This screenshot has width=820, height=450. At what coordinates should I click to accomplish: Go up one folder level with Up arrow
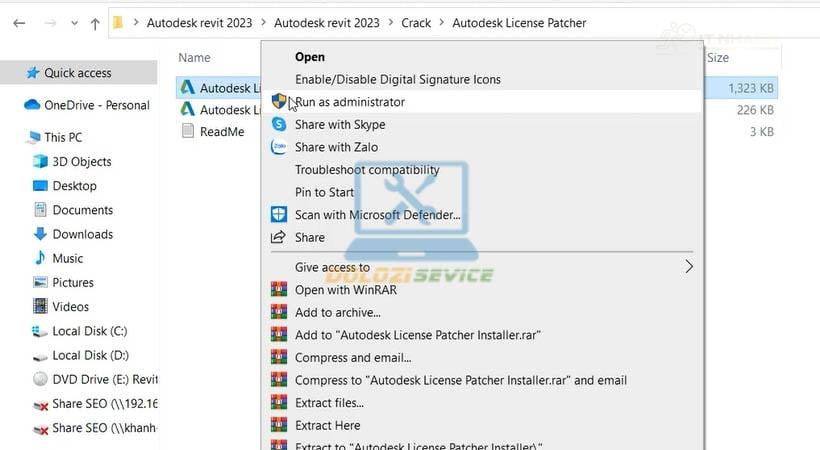coord(95,22)
